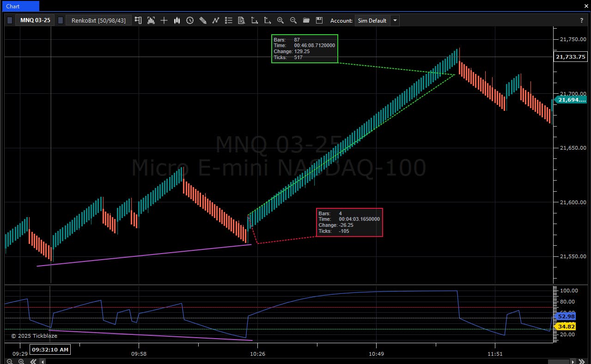Click the bars-in-frame data box icon
The image size is (591, 364).
(151, 20)
